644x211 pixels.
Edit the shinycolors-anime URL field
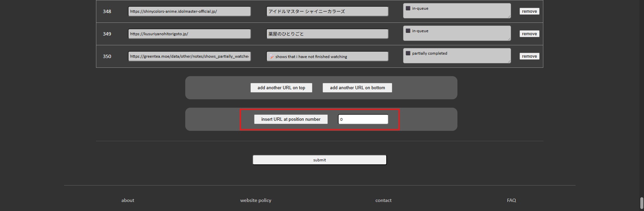coord(189,11)
